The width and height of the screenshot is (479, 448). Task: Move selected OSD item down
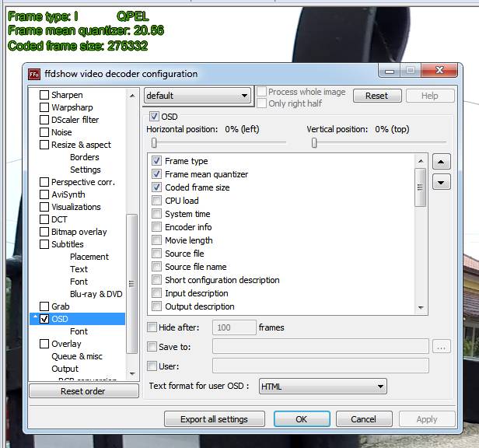[441, 183]
